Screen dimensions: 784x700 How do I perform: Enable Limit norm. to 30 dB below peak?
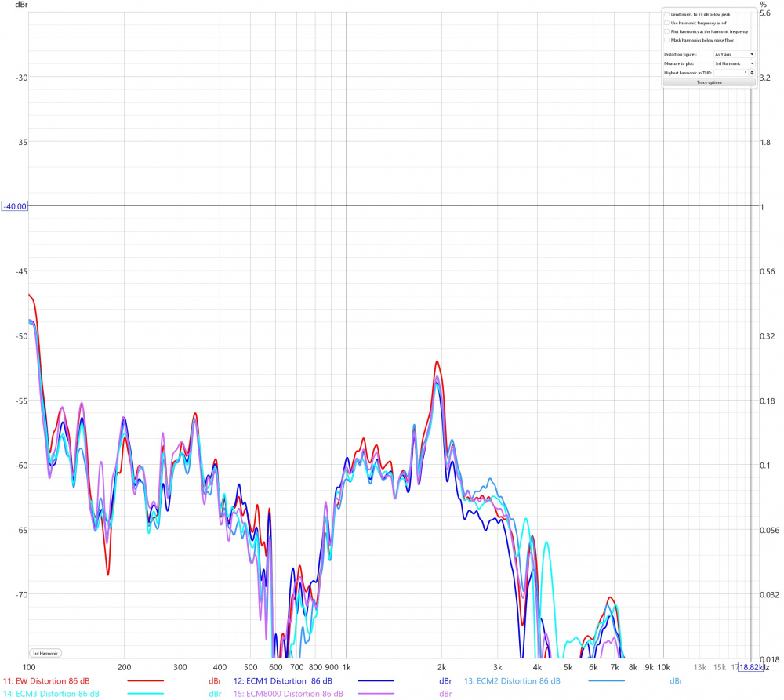(x=666, y=14)
